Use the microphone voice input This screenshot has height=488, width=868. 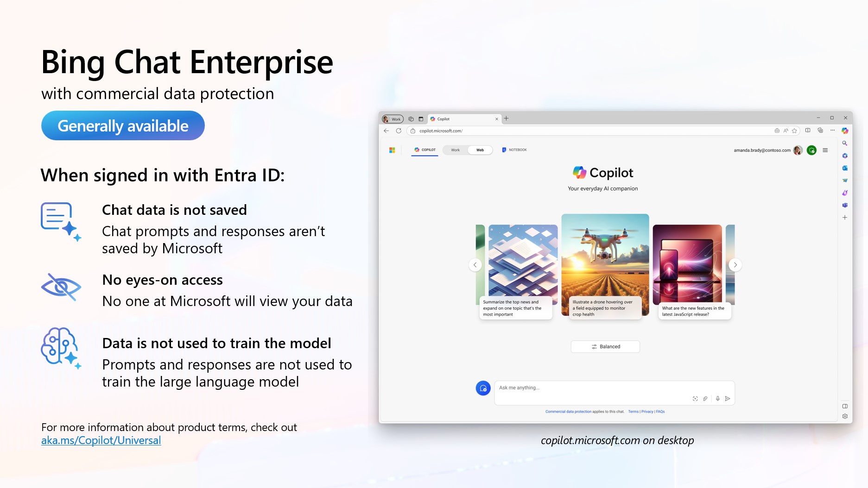pyautogui.click(x=718, y=399)
